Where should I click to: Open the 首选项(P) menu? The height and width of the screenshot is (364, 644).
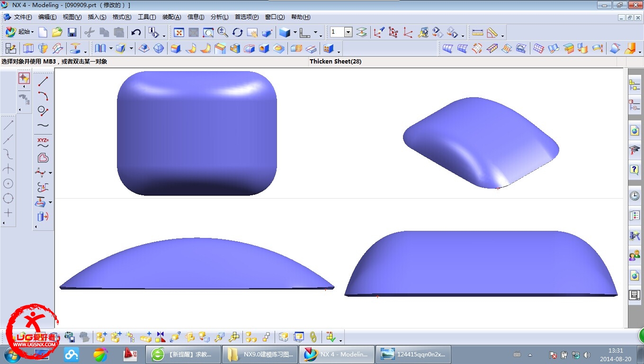pos(247,17)
